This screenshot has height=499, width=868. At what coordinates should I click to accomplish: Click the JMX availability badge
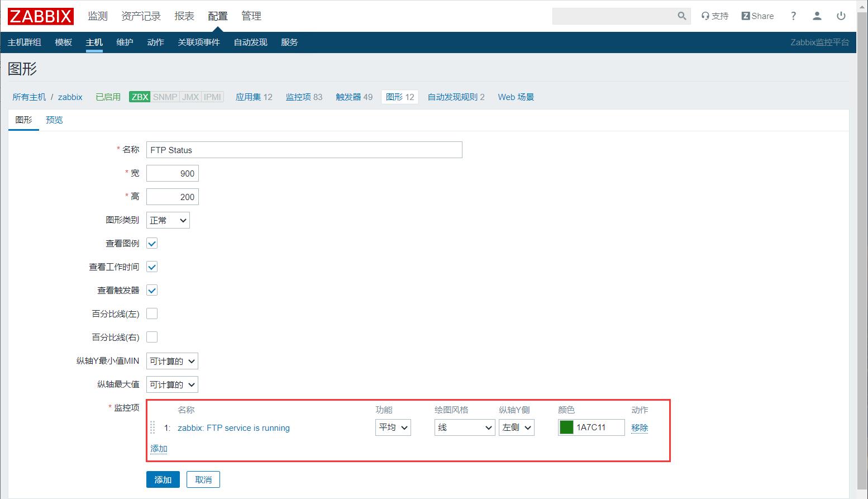coord(190,97)
